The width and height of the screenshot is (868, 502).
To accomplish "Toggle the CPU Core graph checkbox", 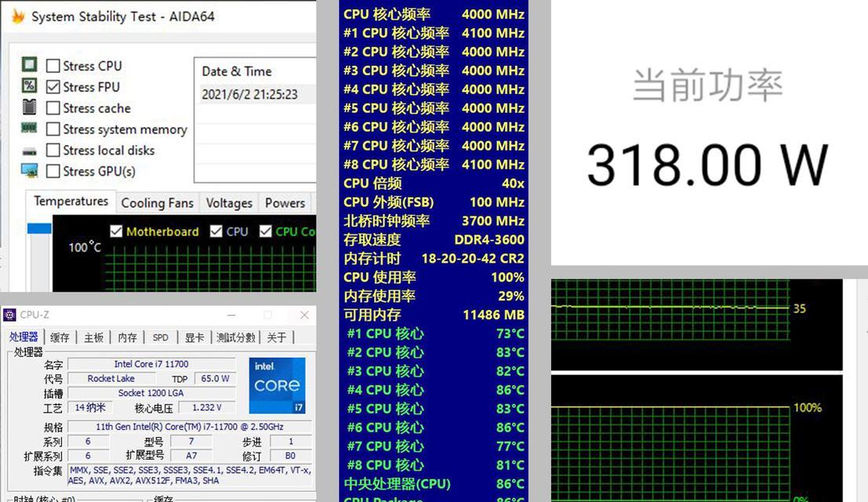I will tap(266, 231).
